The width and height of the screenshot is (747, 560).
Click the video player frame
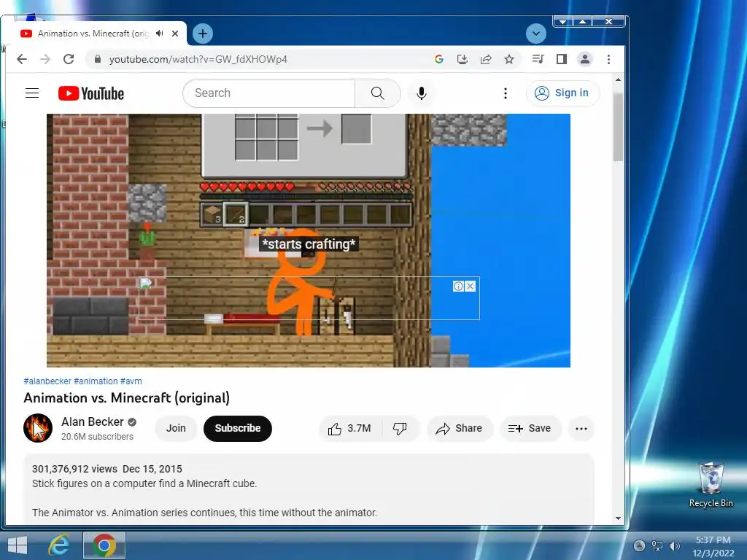pos(309,240)
